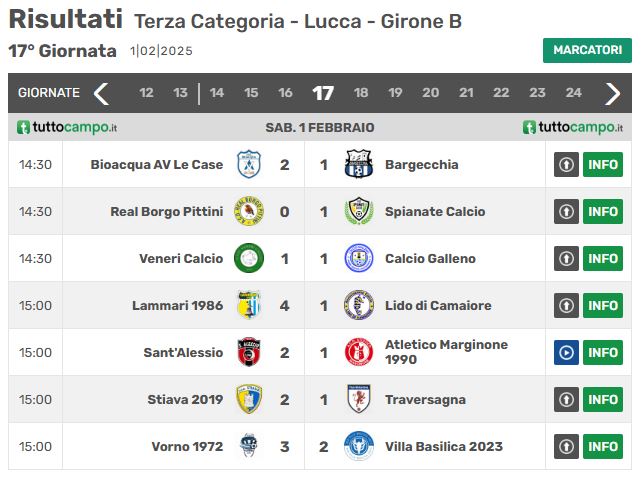Click the Spianate Calcio team crest
This screenshot has width=641, height=477.
pos(359,211)
